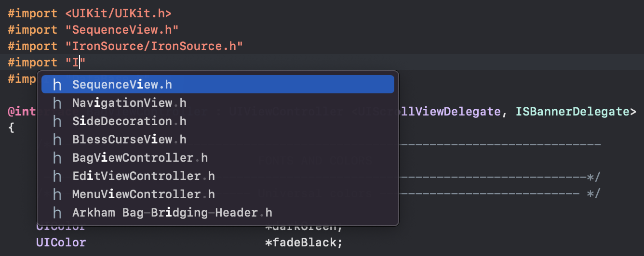Click the *fadeBlack variable declaration

pos(304,243)
